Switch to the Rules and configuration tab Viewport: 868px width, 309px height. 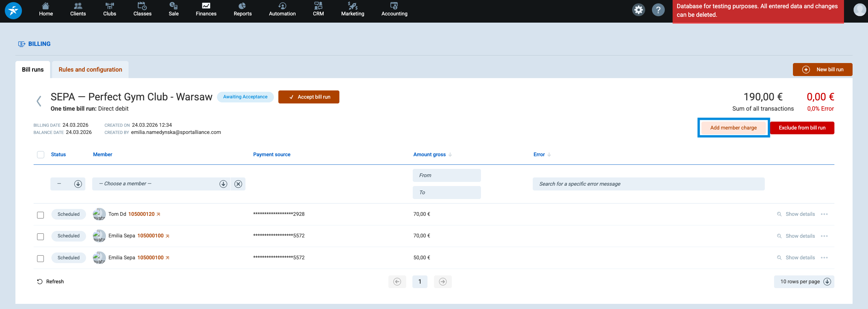(x=90, y=69)
